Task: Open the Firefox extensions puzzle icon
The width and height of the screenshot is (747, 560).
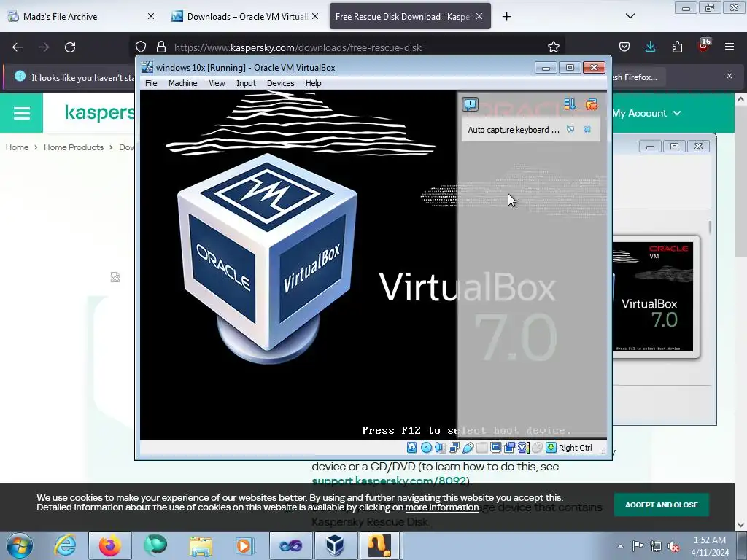Action: [x=677, y=47]
